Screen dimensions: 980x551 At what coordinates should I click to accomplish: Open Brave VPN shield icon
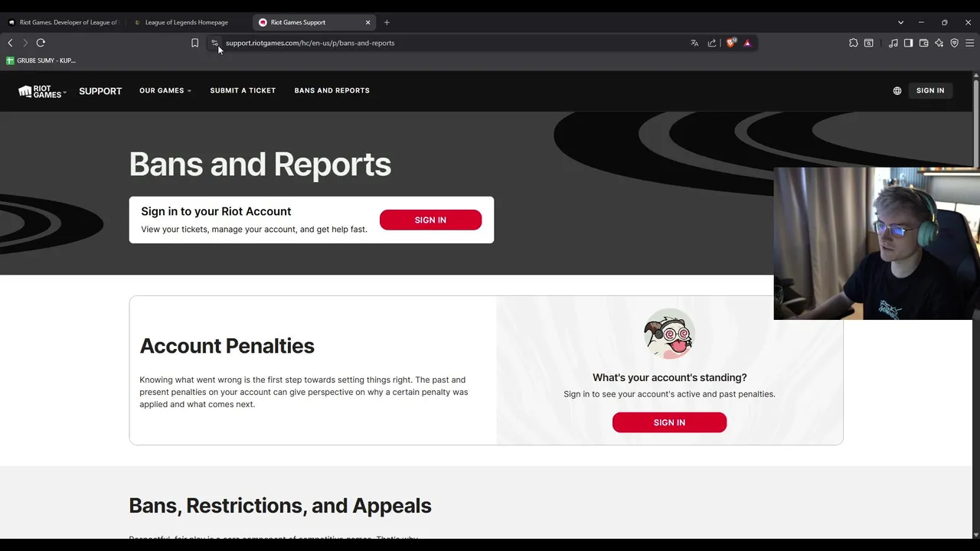[954, 43]
